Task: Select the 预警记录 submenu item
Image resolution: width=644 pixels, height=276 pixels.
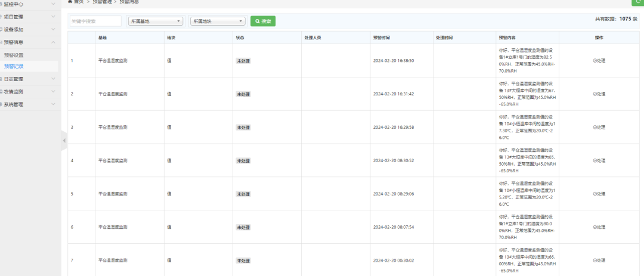Action: [14, 66]
